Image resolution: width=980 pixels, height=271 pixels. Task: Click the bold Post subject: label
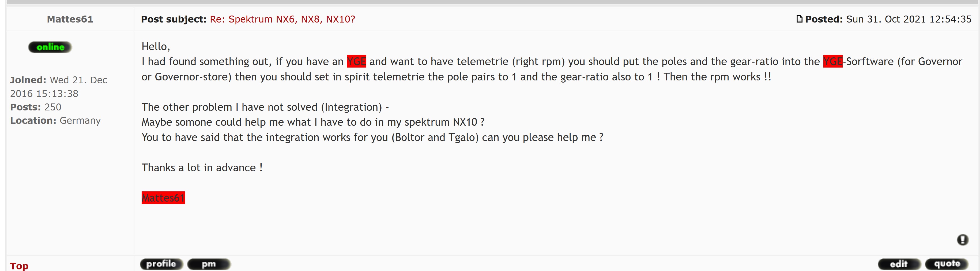[174, 19]
